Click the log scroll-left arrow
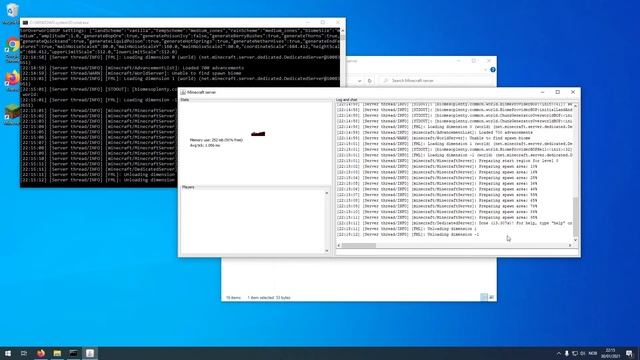This screenshot has height=360, width=640. coord(339,245)
